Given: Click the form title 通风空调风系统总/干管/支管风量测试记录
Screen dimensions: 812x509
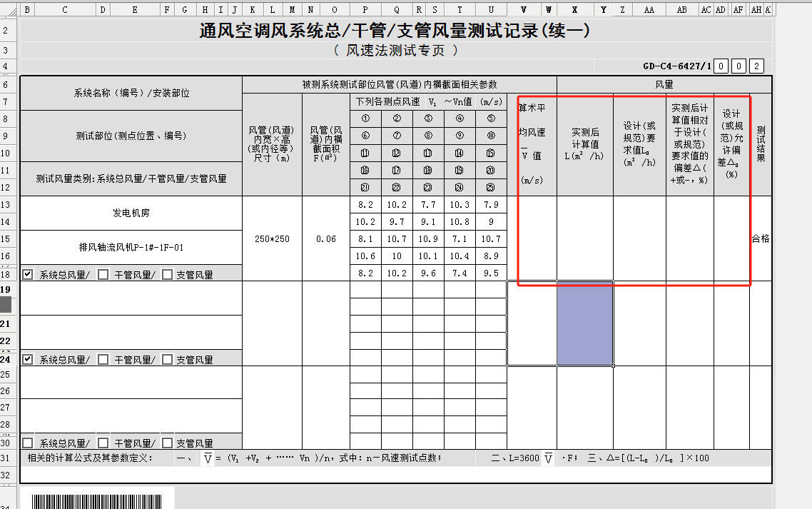Looking at the screenshot, I should click(395, 31).
